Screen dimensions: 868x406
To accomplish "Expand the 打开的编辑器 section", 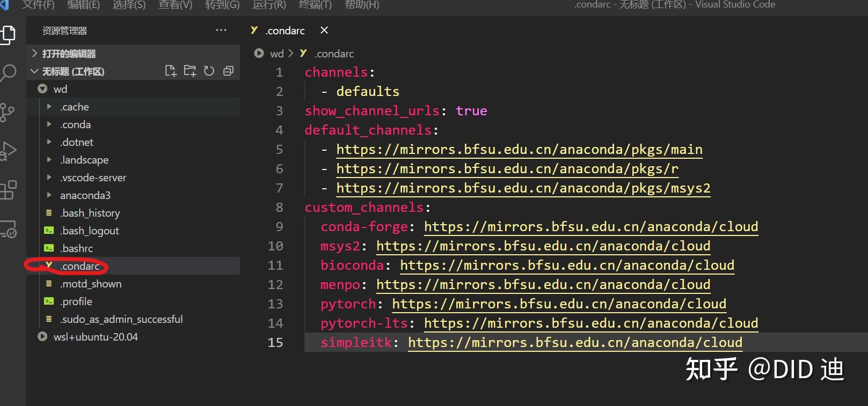I will (133, 54).
